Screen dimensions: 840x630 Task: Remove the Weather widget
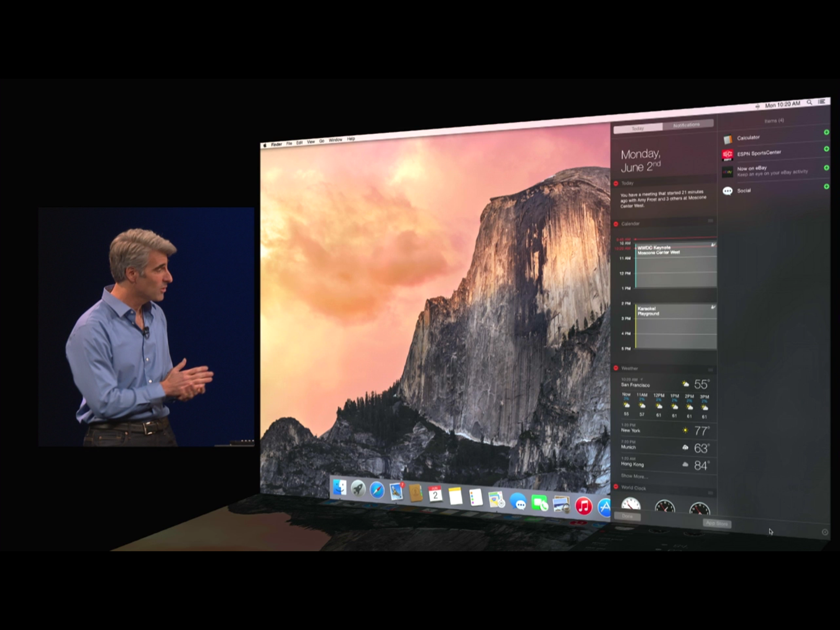coord(616,368)
